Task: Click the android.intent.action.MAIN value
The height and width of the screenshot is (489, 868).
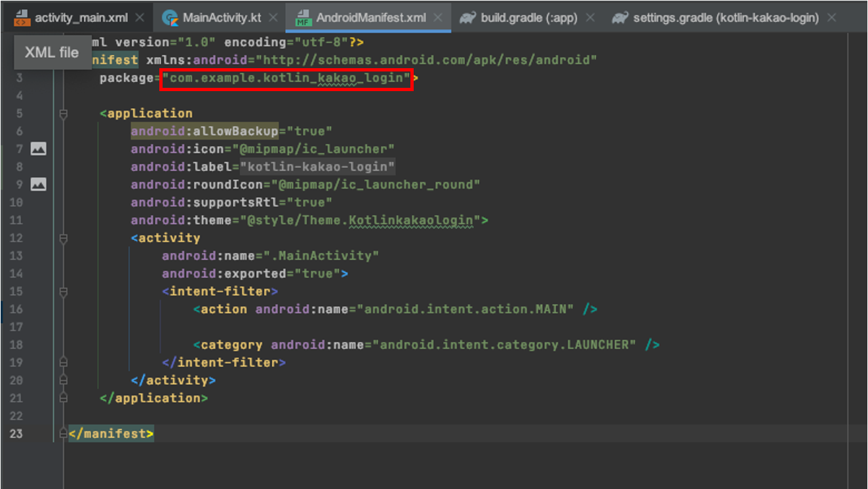Action: tap(465, 309)
